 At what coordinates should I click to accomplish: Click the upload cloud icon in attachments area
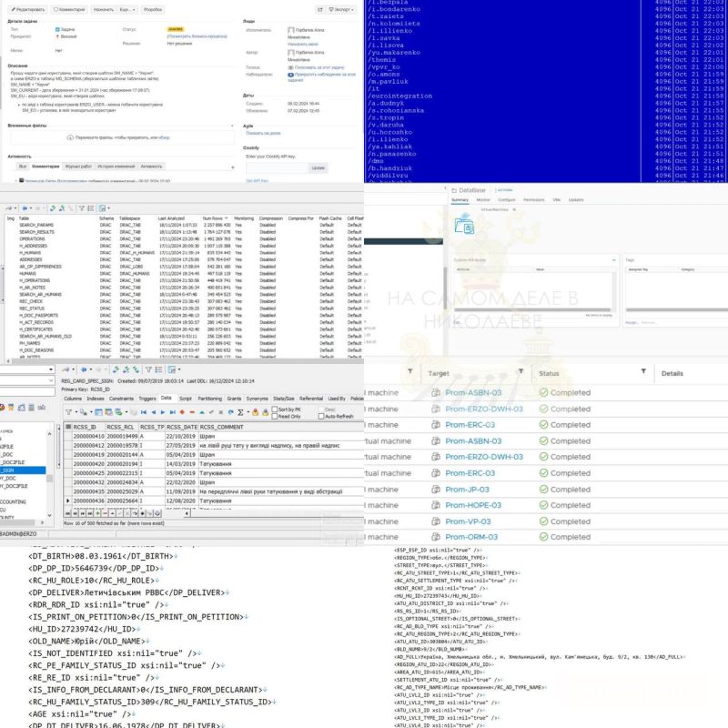(70, 137)
